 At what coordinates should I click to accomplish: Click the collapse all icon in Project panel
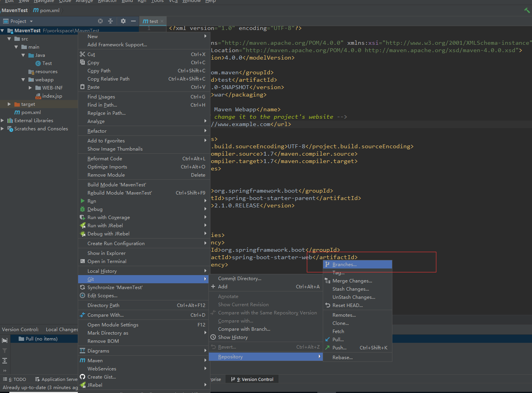tap(110, 21)
